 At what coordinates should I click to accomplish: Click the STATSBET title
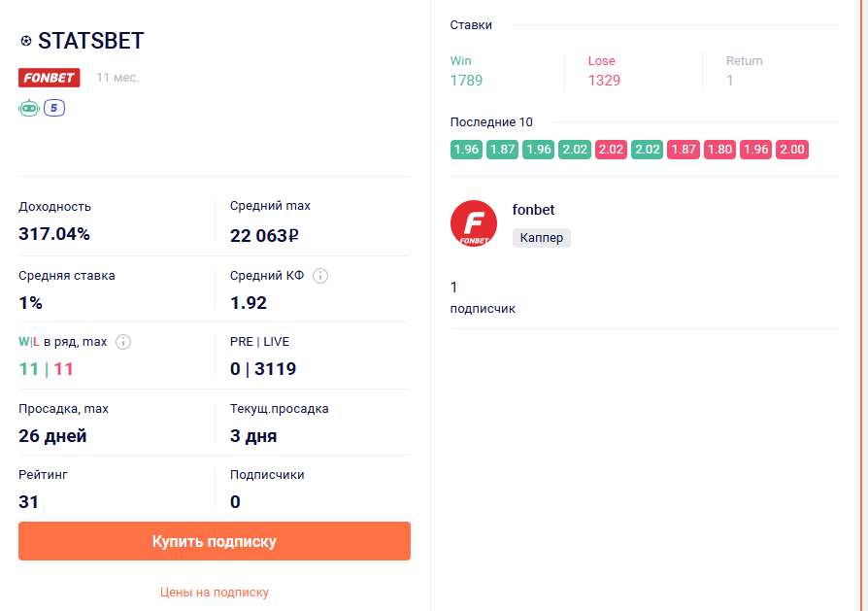pyautogui.click(x=91, y=41)
